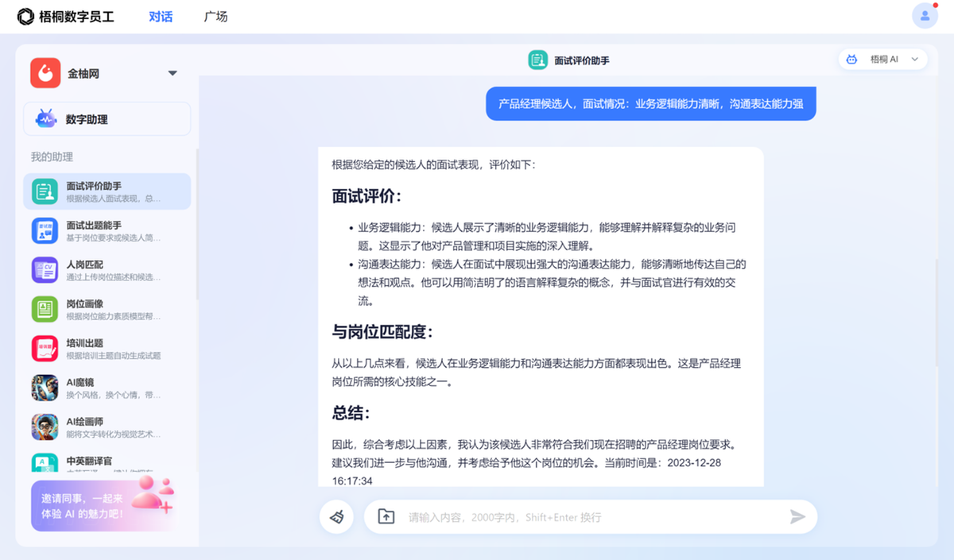Image resolution: width=954 pixels, height=560 pixels.
Task: Select 面试评价助手 in the assistant list
Action: (x=107, y=191)
